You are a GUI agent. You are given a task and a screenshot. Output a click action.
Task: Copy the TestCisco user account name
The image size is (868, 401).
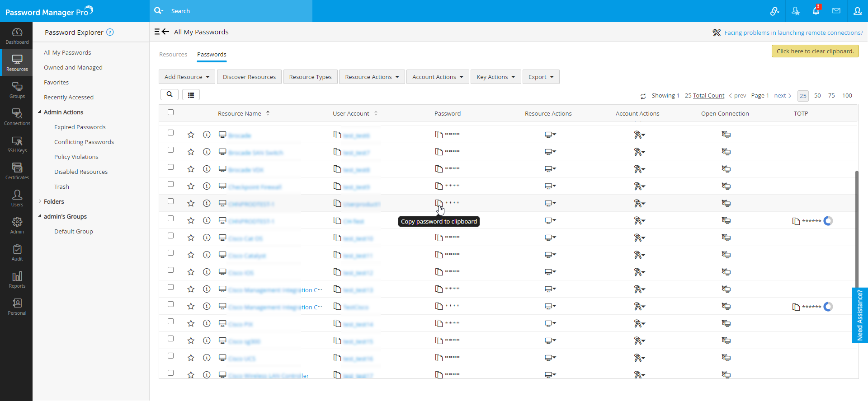(337, 306)
